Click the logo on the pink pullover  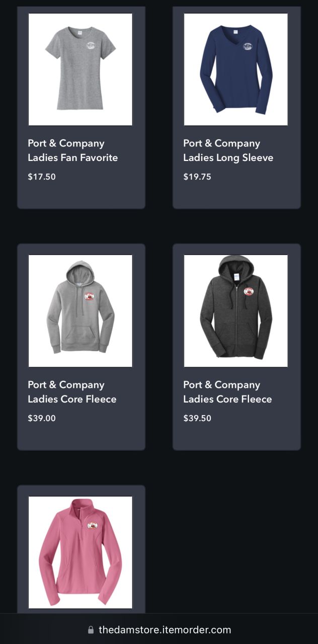coord(92,525)
